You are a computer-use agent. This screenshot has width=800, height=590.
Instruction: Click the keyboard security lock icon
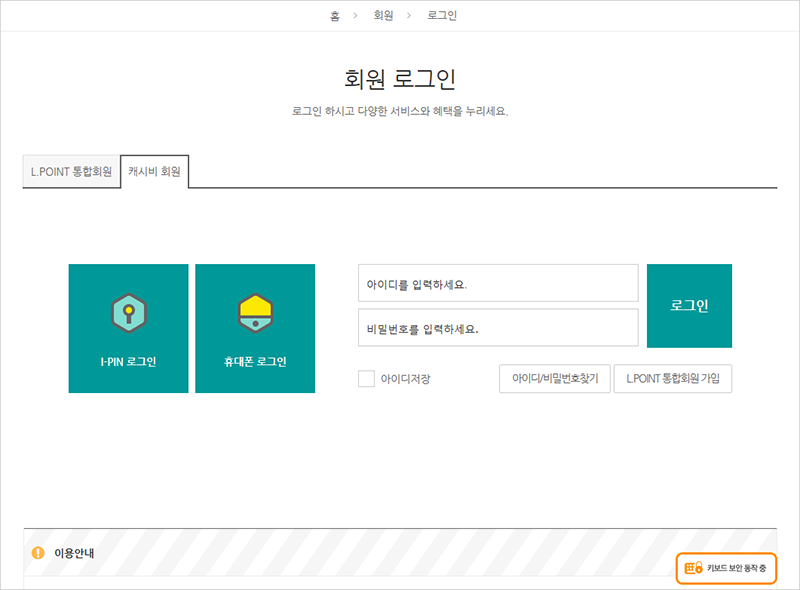[x=693, y=568]
